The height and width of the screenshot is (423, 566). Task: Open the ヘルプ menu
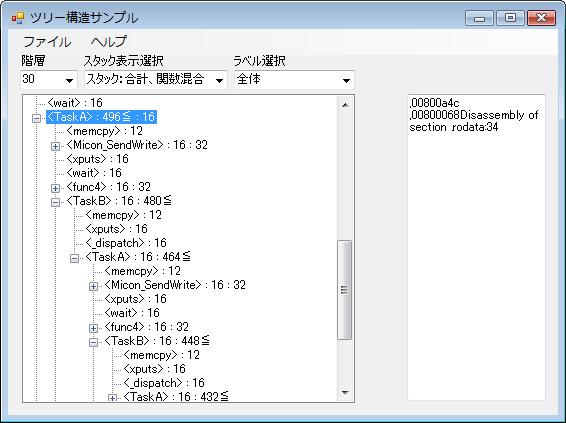coord(109,42)
